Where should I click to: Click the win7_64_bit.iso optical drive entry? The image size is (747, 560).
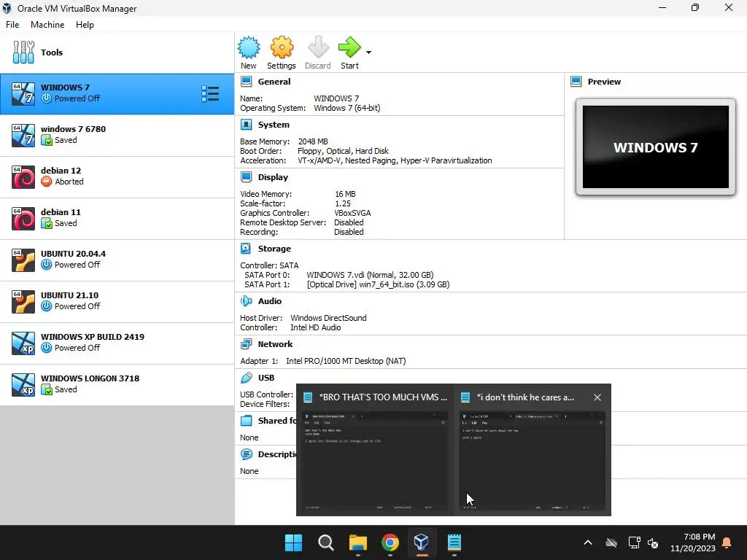(379, 284)
